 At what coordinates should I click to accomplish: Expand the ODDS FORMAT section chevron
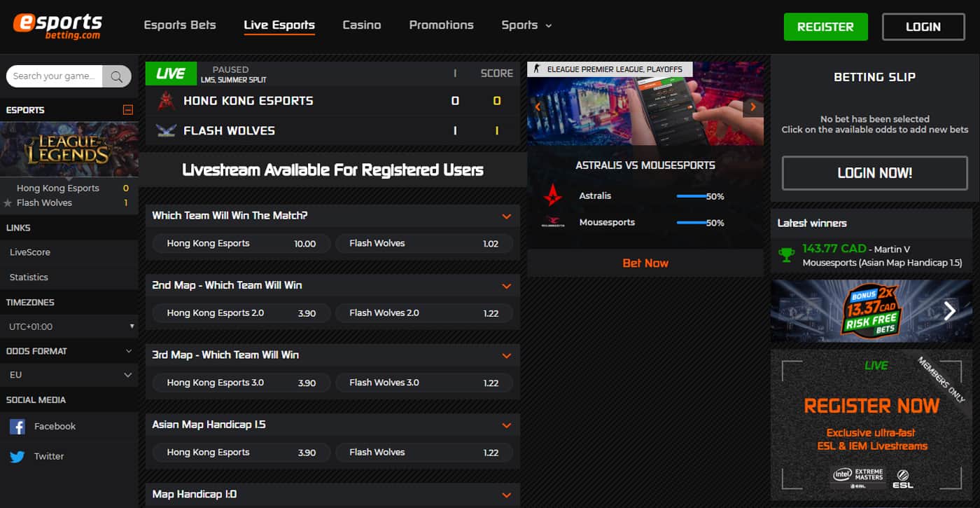point(128,351)
